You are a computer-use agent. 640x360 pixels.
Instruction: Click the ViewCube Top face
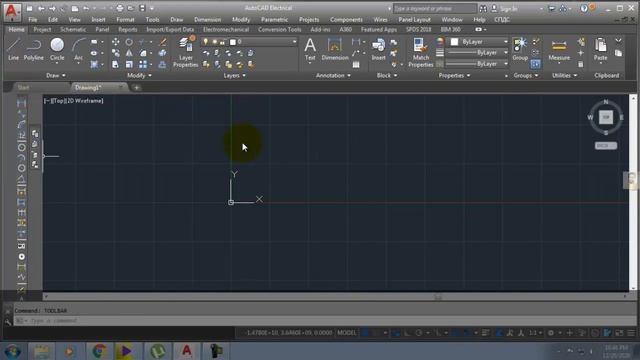tap(606, 117)
